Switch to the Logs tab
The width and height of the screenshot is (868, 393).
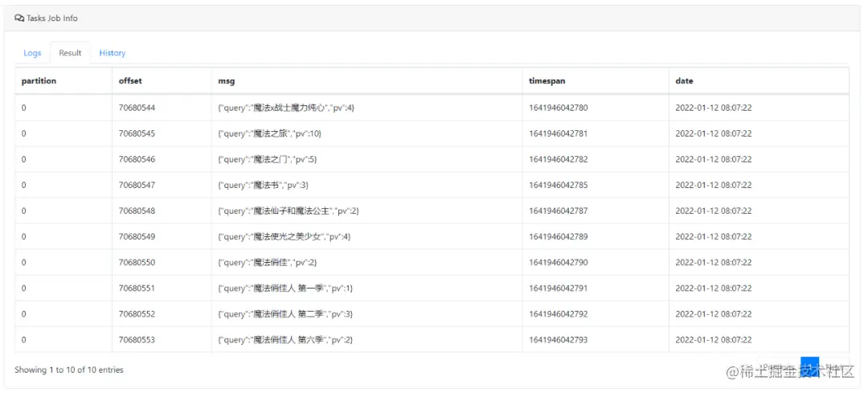point(32,53)
